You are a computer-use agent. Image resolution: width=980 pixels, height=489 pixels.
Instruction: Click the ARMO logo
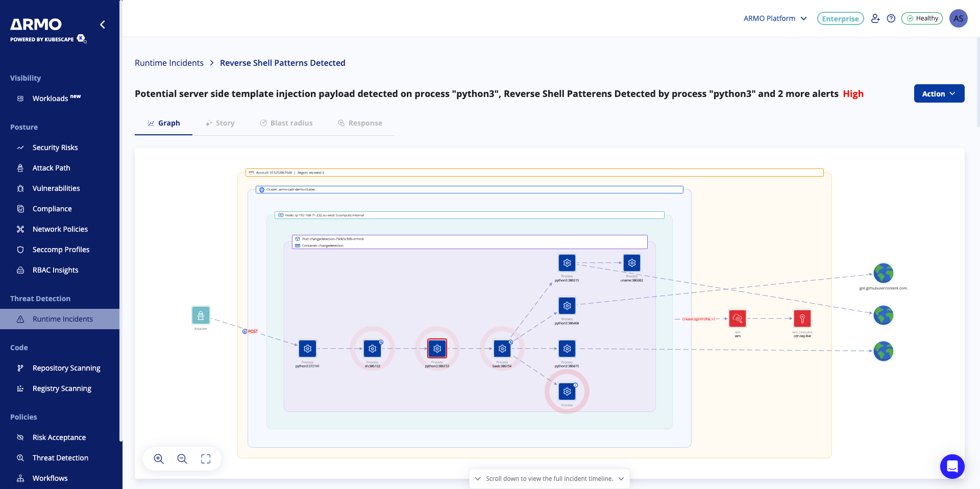(36, 24)
